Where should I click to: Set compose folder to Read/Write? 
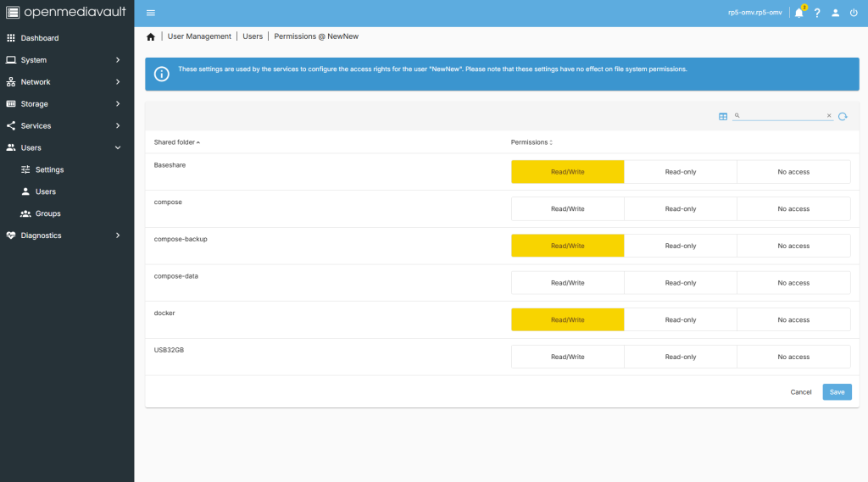coord(567,209)
